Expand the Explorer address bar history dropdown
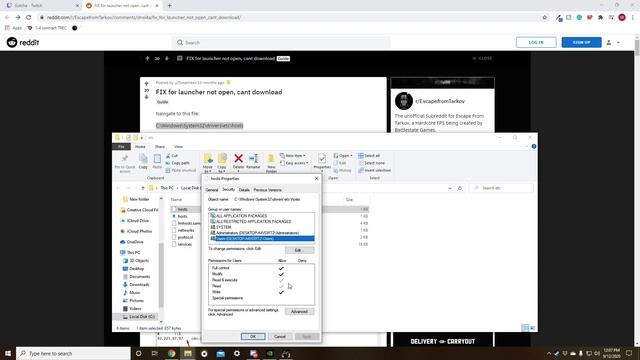This screenshot has height=360, width=640. (450, 188)
